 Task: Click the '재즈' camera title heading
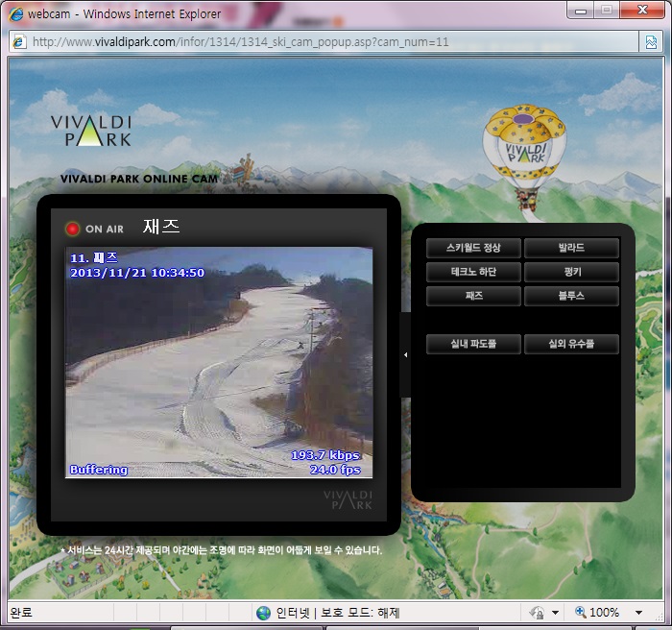click(x=161, y=227)
